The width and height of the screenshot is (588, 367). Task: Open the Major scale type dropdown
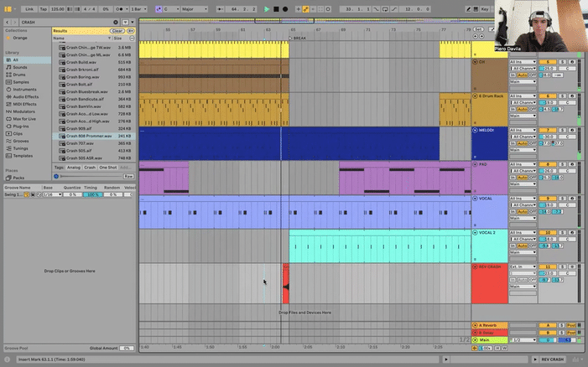(194, 9)
